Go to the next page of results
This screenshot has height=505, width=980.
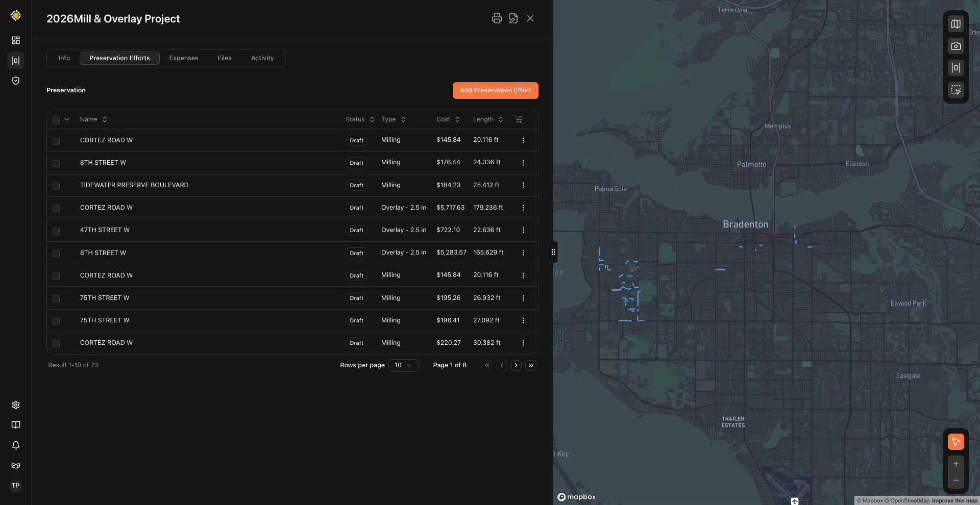pyautogui.click(x=516, y=365)
